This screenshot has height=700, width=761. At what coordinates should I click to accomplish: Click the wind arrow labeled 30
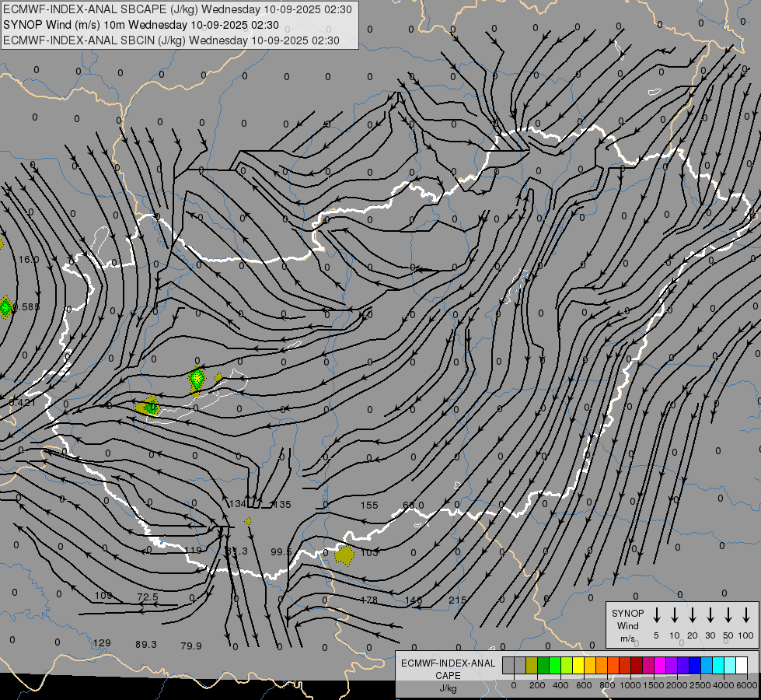(x=710, y=615)
